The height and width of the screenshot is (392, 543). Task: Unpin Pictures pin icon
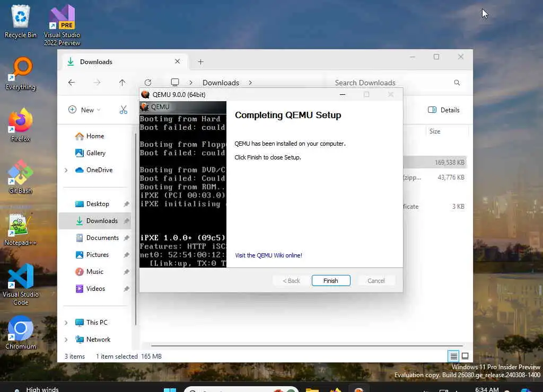point(126,255)
